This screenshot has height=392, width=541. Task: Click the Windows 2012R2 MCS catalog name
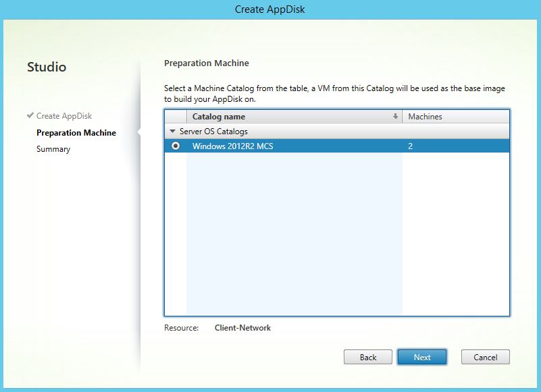tap(232, 146)
